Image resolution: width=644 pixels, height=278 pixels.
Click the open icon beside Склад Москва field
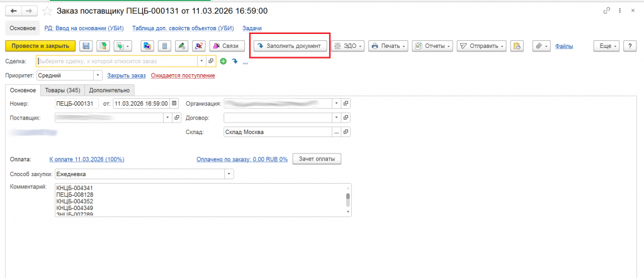(x=346, y=132)
